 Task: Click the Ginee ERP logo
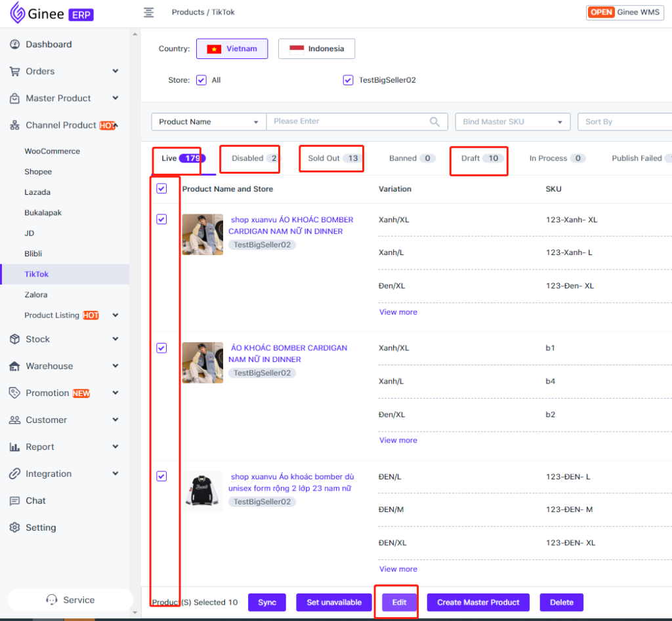[x=52, y=13]
